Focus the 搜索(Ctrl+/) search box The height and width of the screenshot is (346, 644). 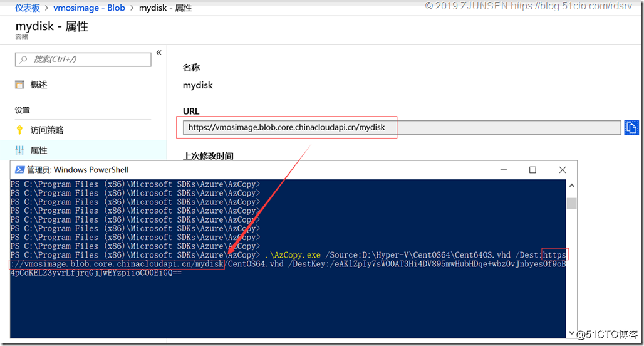click(x=83, y=59)
